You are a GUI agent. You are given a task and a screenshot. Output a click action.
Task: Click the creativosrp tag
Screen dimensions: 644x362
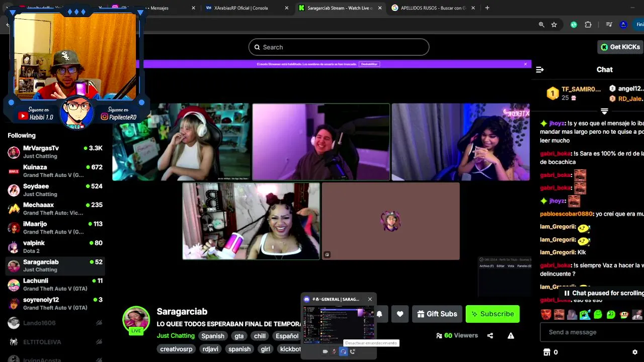pyautogui.click(x=176, y=349)
